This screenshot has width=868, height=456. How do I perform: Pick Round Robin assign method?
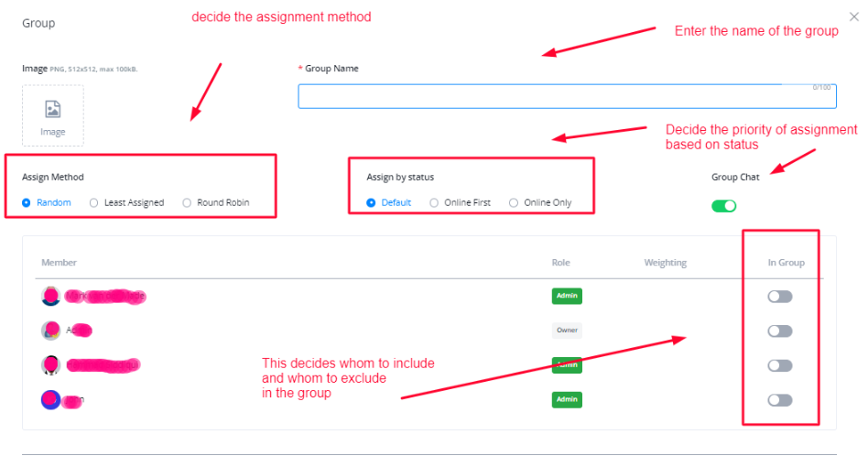click(x=188, y=202)
